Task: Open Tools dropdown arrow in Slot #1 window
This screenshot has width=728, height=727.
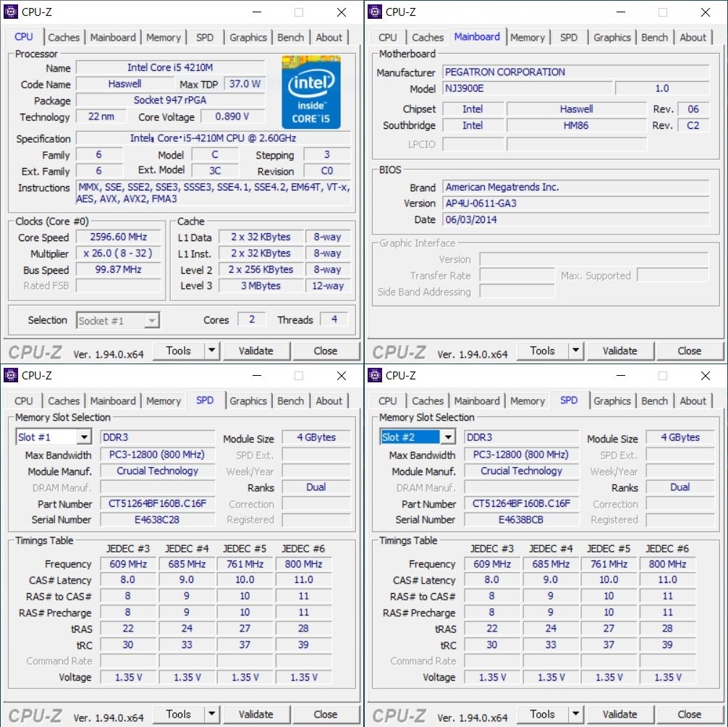Action: point(212,714)
